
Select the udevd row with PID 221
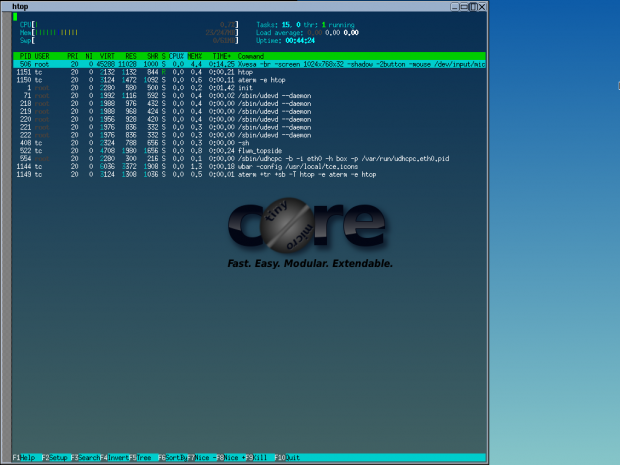[x=249, y=127]
